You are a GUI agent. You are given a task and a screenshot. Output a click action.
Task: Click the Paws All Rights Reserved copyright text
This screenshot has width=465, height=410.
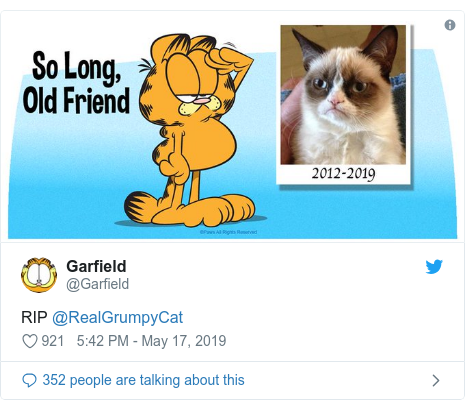(x=228, y=232)
